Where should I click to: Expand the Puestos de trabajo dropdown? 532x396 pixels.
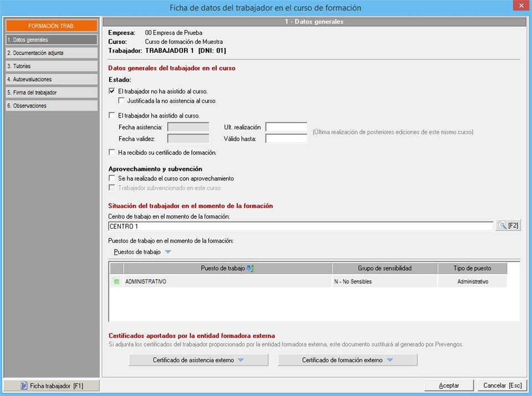(x=142, y=252)
